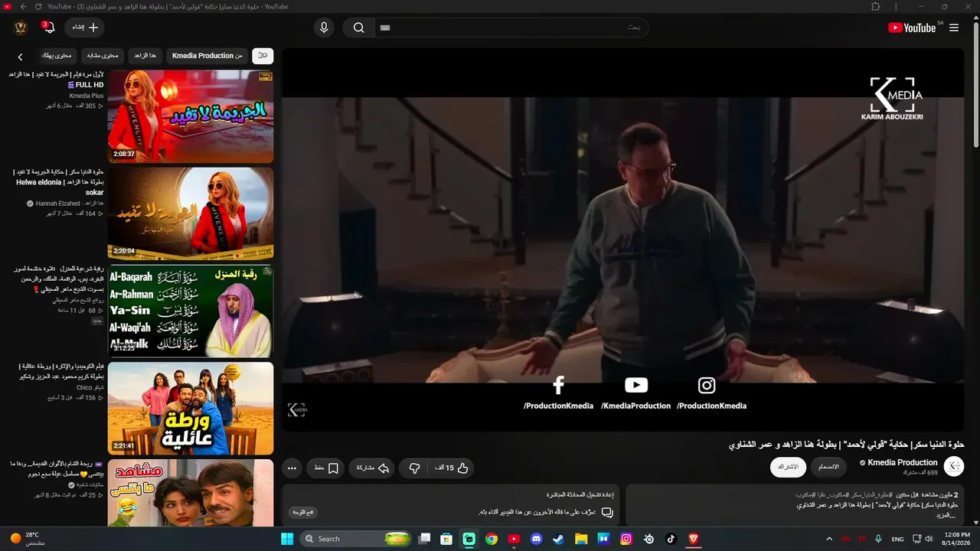
Task: Expand the description with "المزيد"
Action: click(946, 515)
